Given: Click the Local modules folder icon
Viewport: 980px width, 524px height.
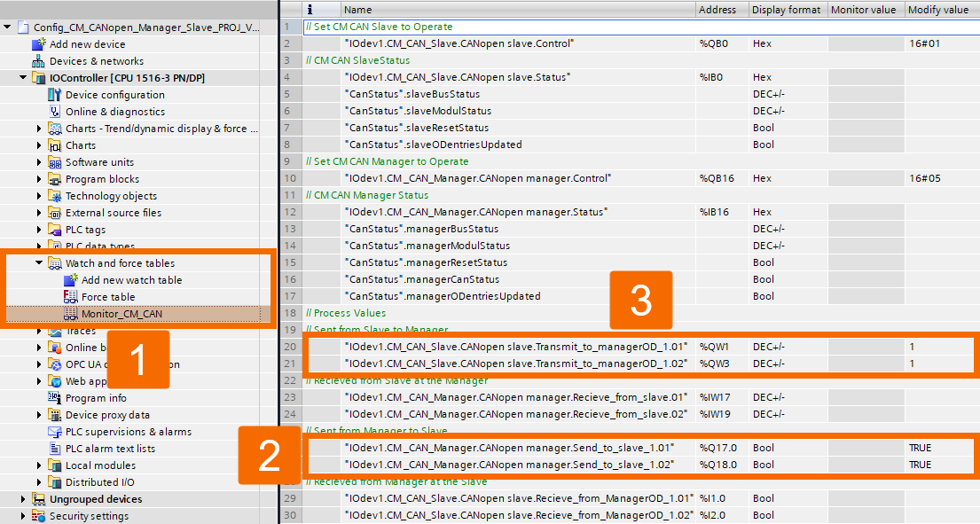Looking at the screenshot, I should [55, 465].
